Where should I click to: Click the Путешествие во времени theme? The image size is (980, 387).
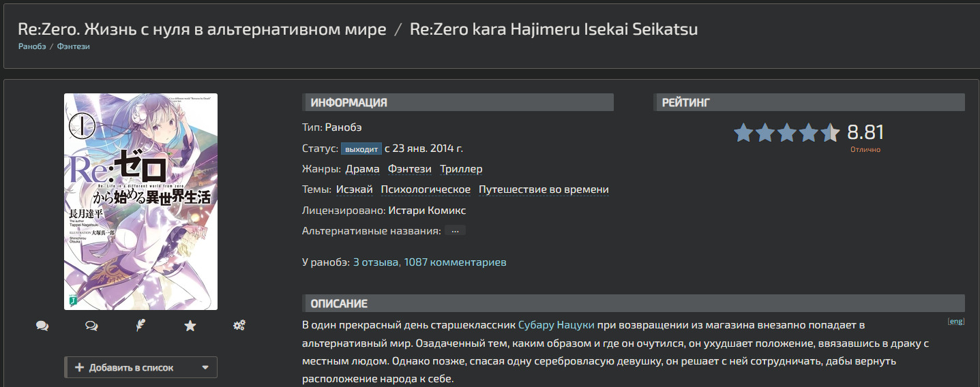(544, 189)
